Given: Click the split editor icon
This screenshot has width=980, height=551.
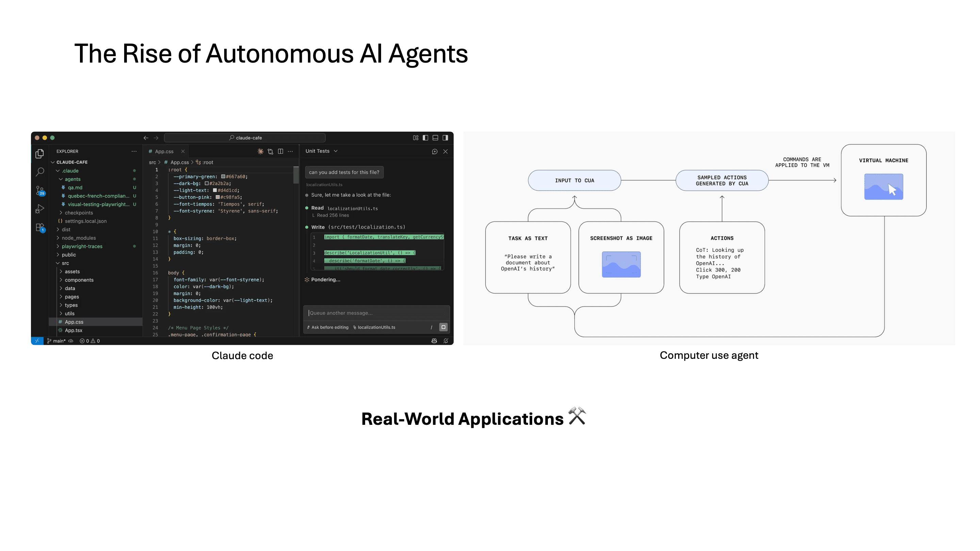Looking at the screenshot, I should click(x=280, y=151).
